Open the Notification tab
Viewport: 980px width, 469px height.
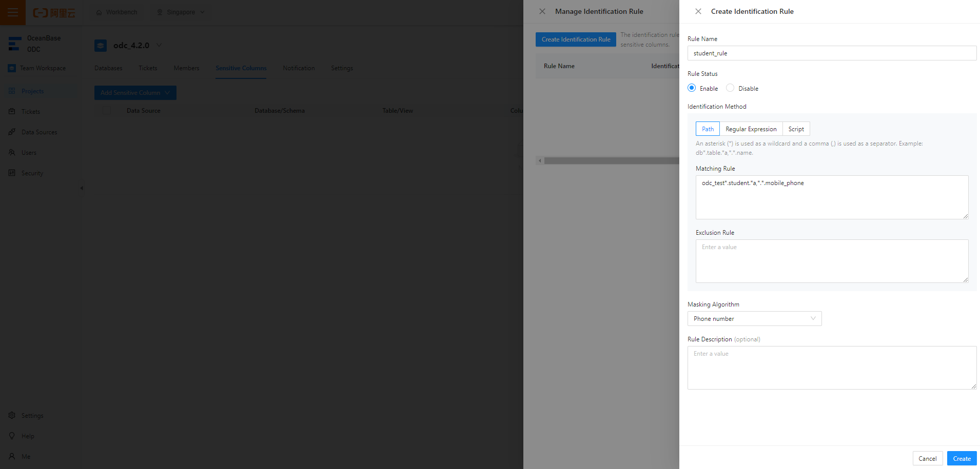click(x=299, y=68)
